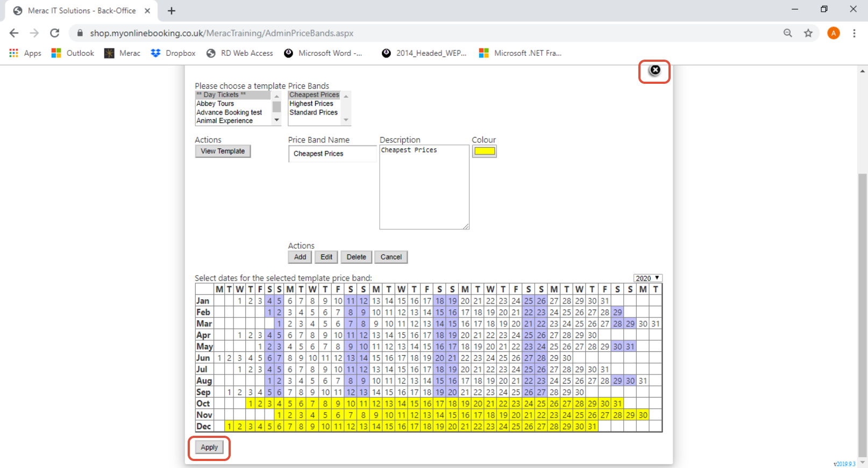Toggle January 4 in the calendar
This screenshot has height=468, width=868.
click(x=269, y=301)
